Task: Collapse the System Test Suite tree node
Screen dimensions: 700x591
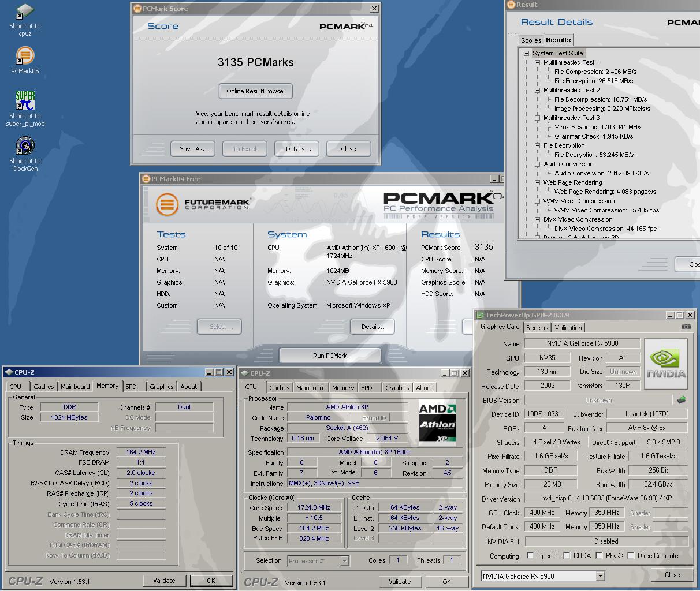Action: pos(526,53)
